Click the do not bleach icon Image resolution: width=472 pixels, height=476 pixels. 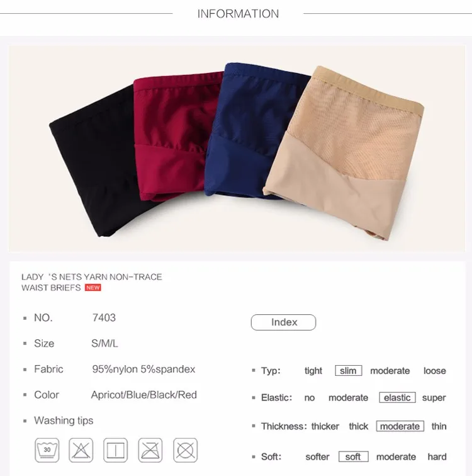pyautogui.click(x=81, y=450)
